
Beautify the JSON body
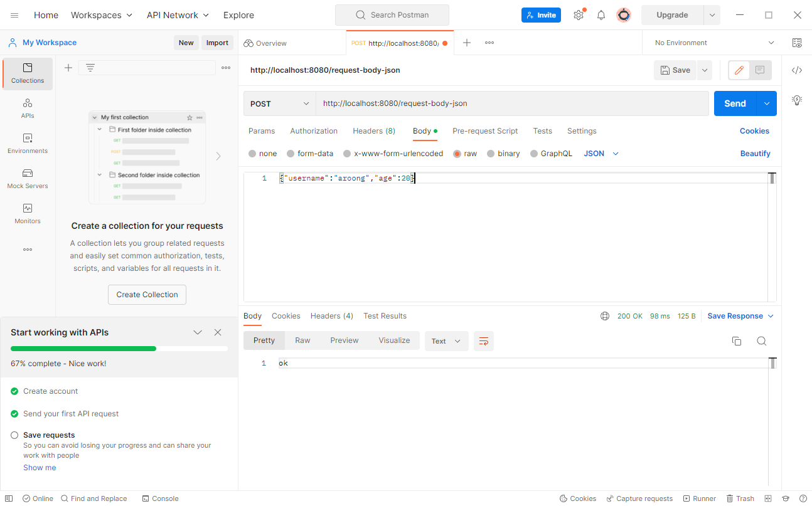pyautogui.click(x=755, y=154)
